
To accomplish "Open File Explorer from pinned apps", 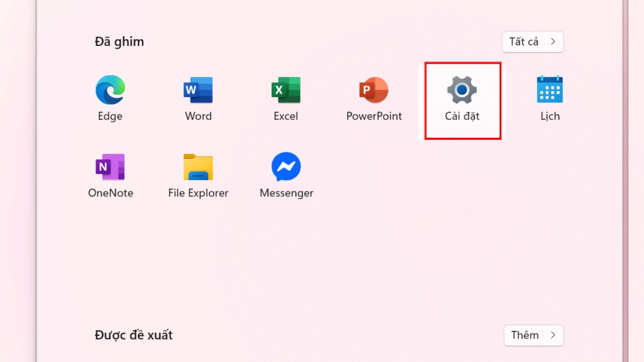I will (x=198, y=176).
